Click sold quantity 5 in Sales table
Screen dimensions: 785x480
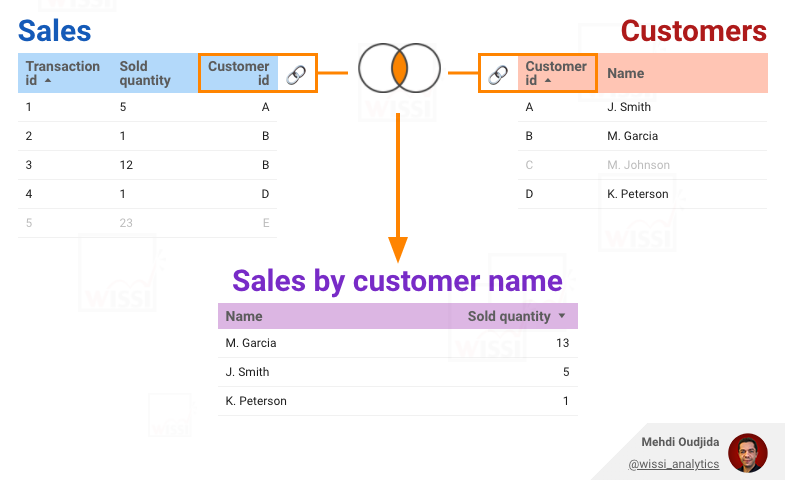tap(123, 107)
